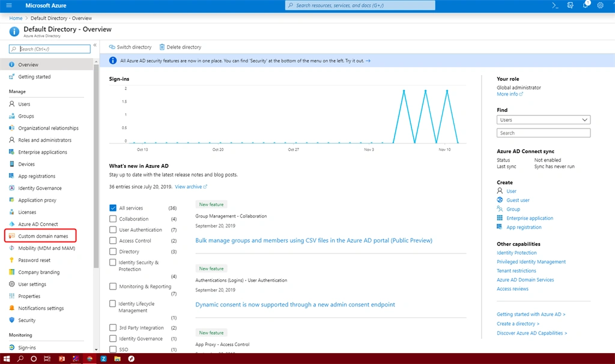
Task: Click the Password reset key icon
Action: pyautogui.click(x=12, y=260)
